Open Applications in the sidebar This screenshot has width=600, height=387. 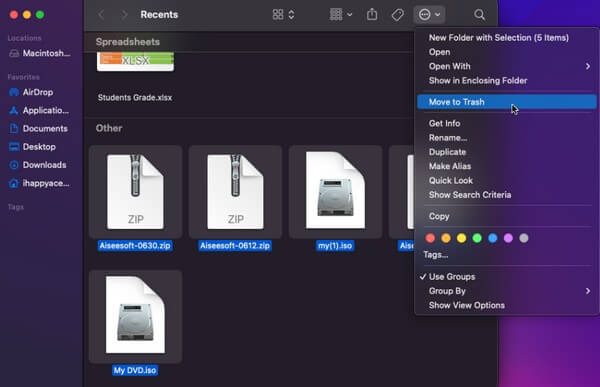pos(39,111)
